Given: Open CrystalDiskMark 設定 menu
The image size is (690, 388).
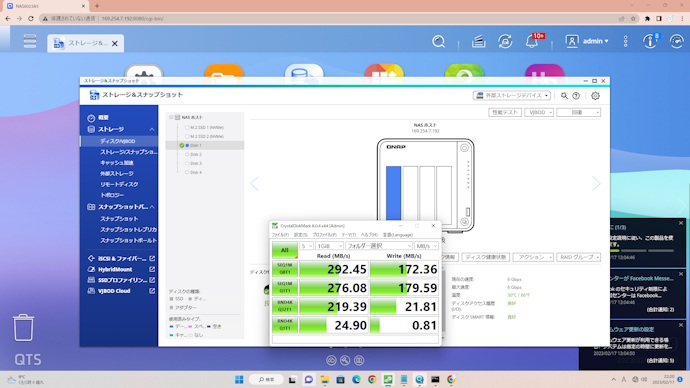Looking at the screenshot, I should 300,235.
